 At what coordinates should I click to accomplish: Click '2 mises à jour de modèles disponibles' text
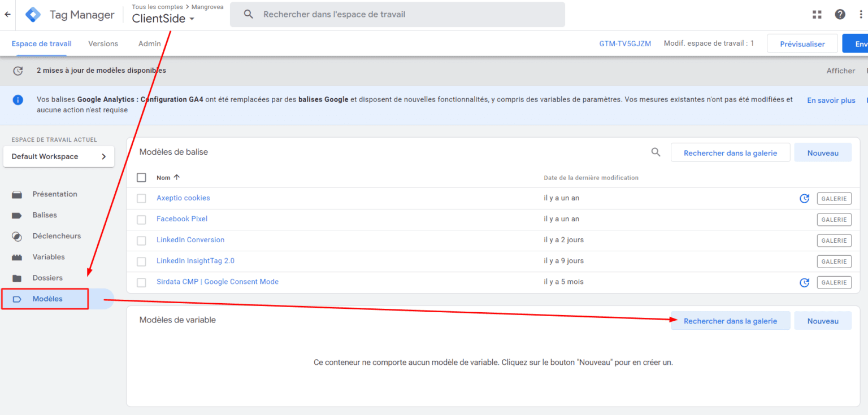tap(101, 71)
